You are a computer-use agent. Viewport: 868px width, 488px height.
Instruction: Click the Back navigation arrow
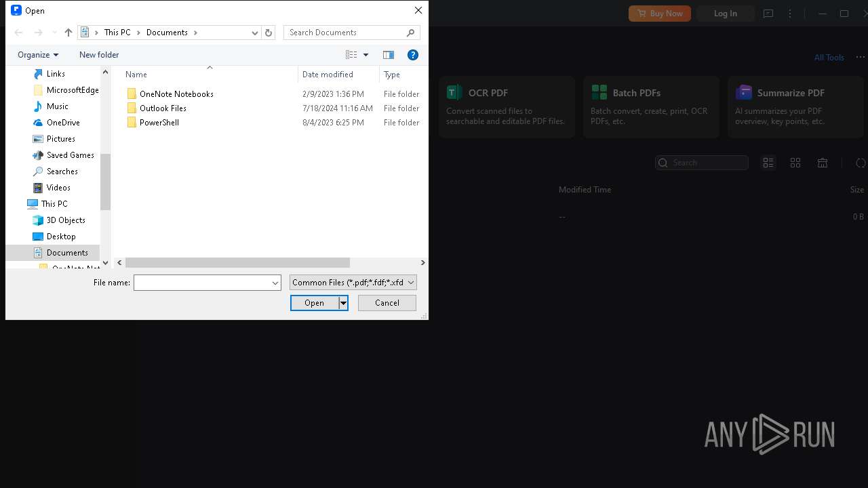[x=19, y=33]
